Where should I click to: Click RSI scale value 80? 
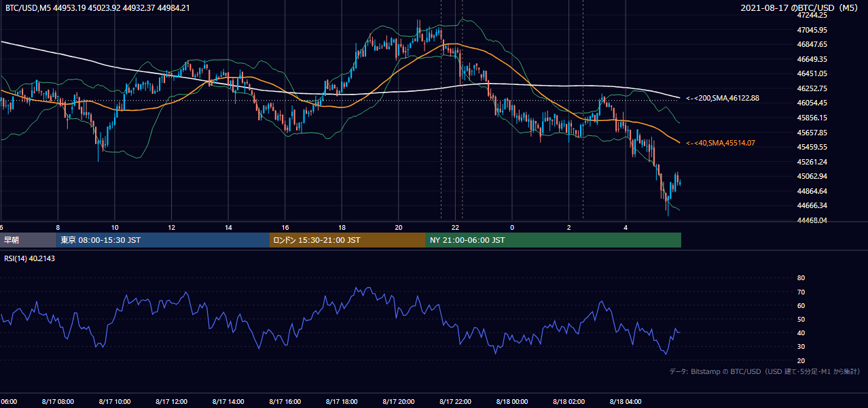pos(801,278)
